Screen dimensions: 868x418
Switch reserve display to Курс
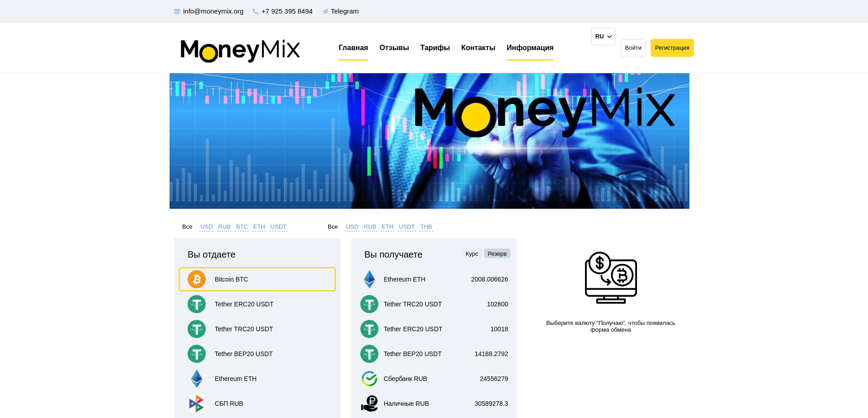pyautogui.click(x=472, y=254)
